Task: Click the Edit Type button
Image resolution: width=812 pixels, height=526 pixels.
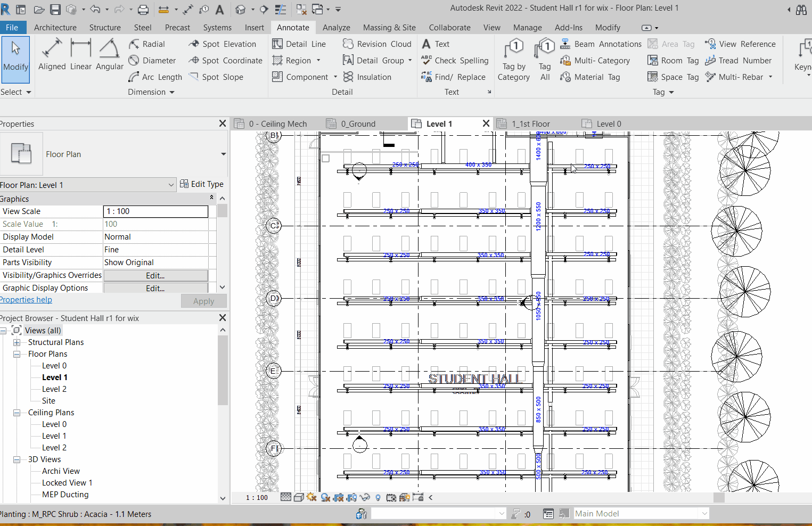Action: 202,184
